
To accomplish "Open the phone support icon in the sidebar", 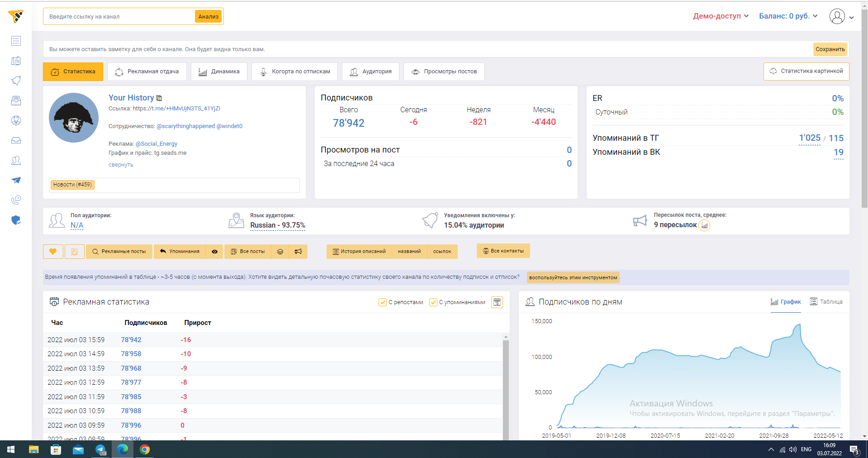I will 16,200.
